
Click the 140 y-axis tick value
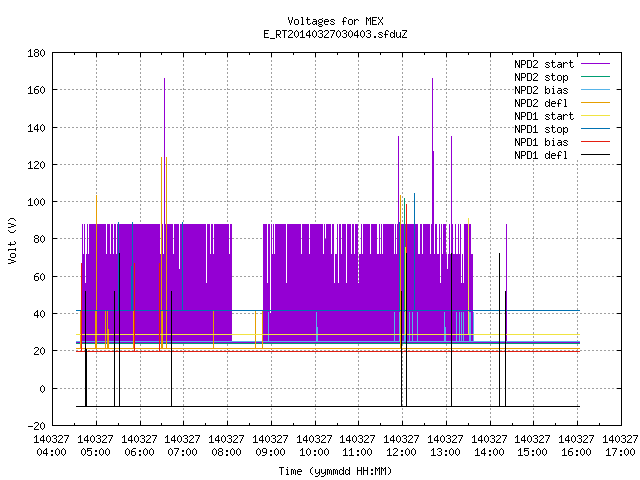(x=36, y=128)
